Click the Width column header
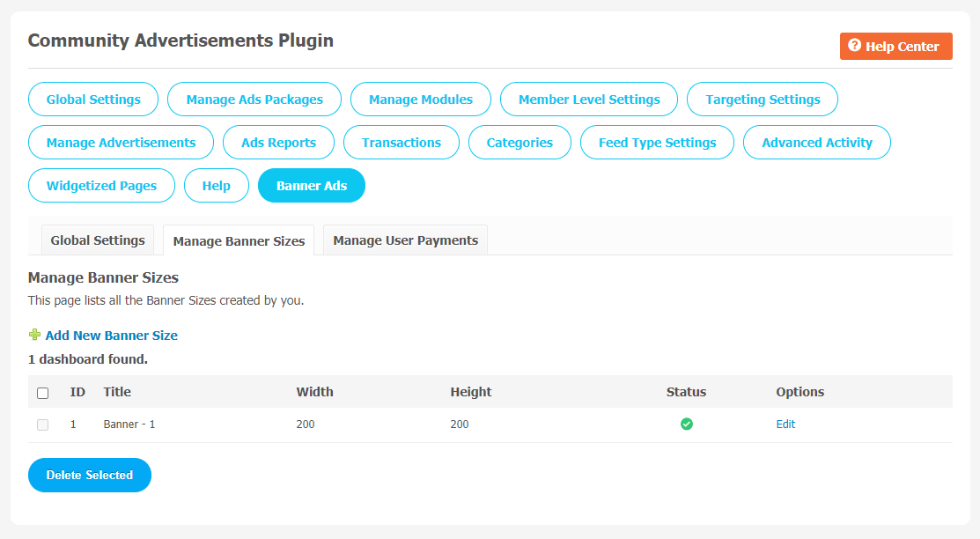This screenshot has height=539, width=980. [x=315, y=392]
